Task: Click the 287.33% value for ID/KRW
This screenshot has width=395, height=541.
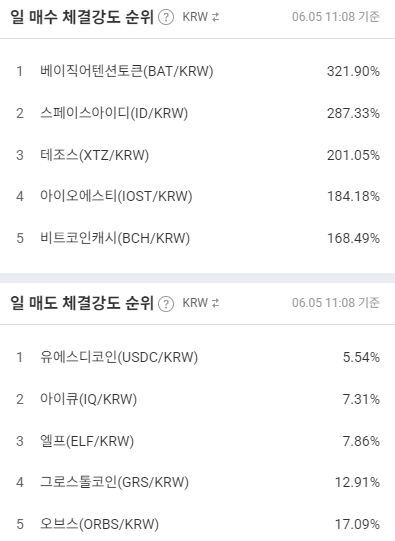Action: [353, 113]
